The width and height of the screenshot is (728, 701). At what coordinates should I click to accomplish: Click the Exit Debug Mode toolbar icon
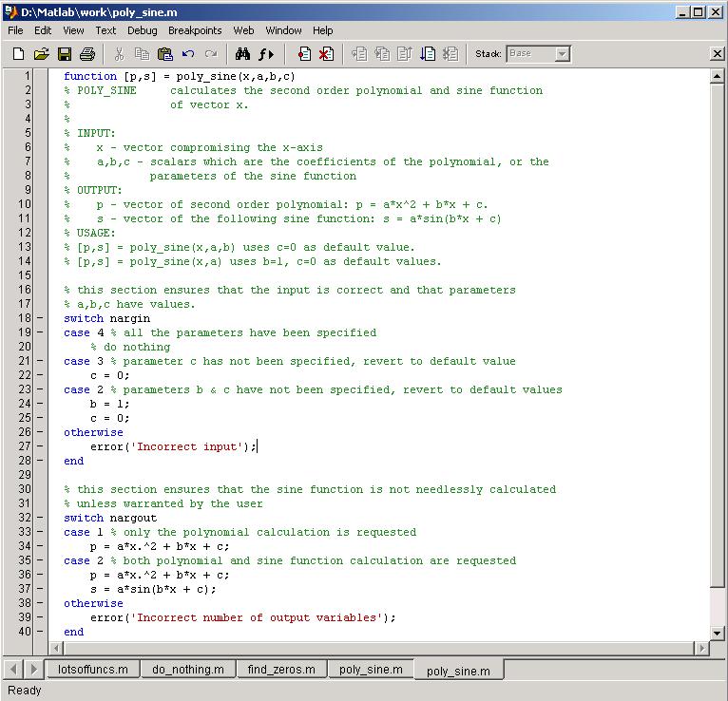click(450, 54)
